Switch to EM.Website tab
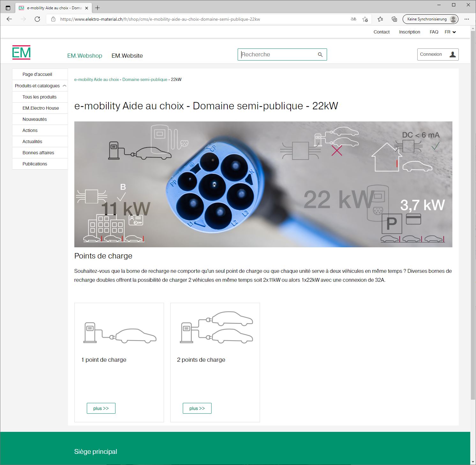Image resolution: width=476 pixels, height=465 pixels. point(127,56)
